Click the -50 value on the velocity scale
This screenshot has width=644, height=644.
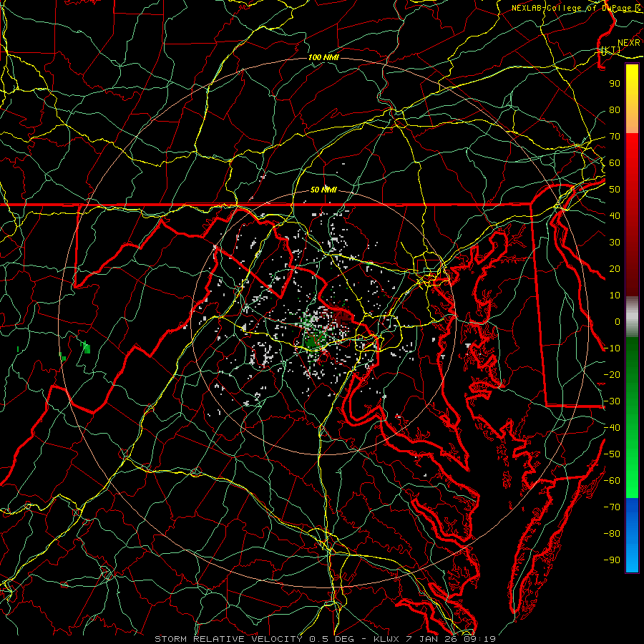click(612, 454)
